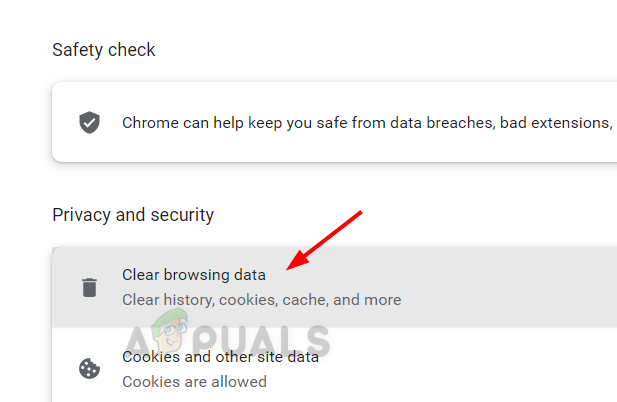The width and height of the screenshot is (617, 402).
Task: Open Cookies and other site data
Action: 220,356
